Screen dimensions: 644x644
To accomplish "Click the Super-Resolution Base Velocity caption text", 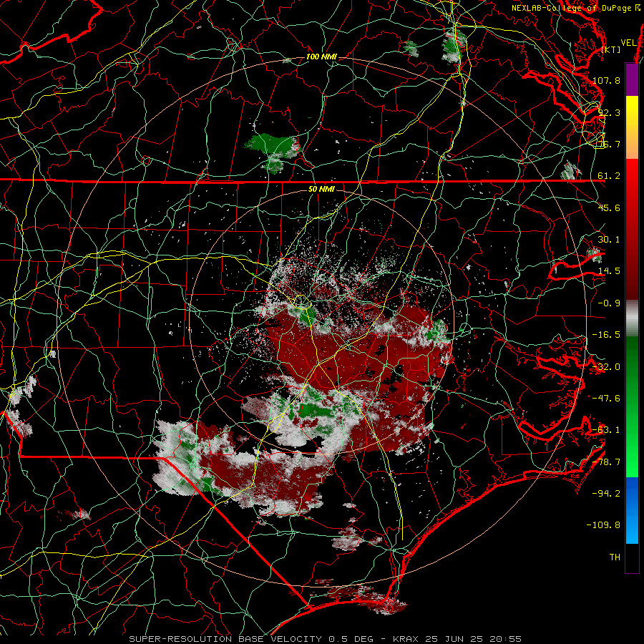I will (x=326, y=639).
